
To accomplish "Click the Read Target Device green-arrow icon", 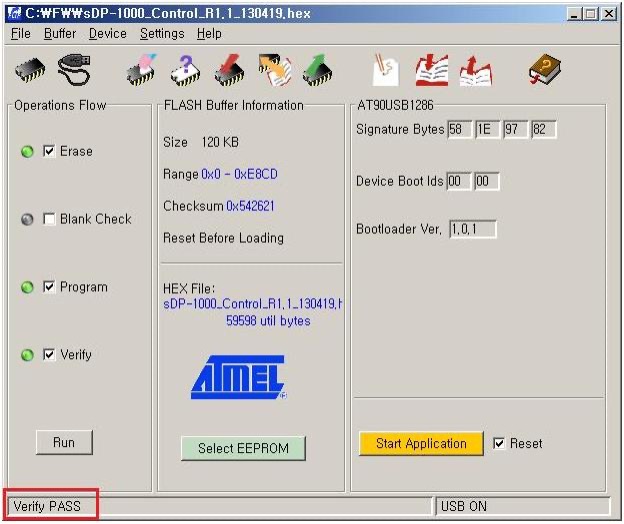I will 318,70.
